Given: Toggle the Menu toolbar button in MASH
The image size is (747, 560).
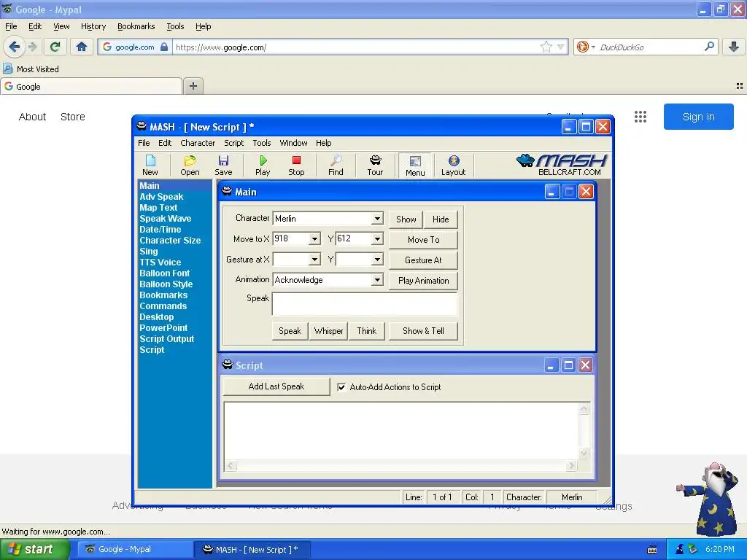Looking at the screenshot, I should click(415, 166).
